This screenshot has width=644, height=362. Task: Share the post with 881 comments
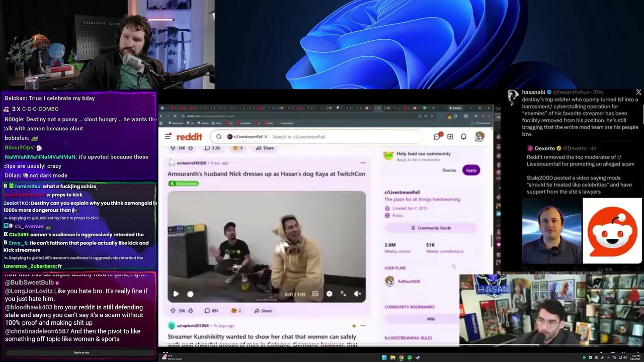[263, 311]
